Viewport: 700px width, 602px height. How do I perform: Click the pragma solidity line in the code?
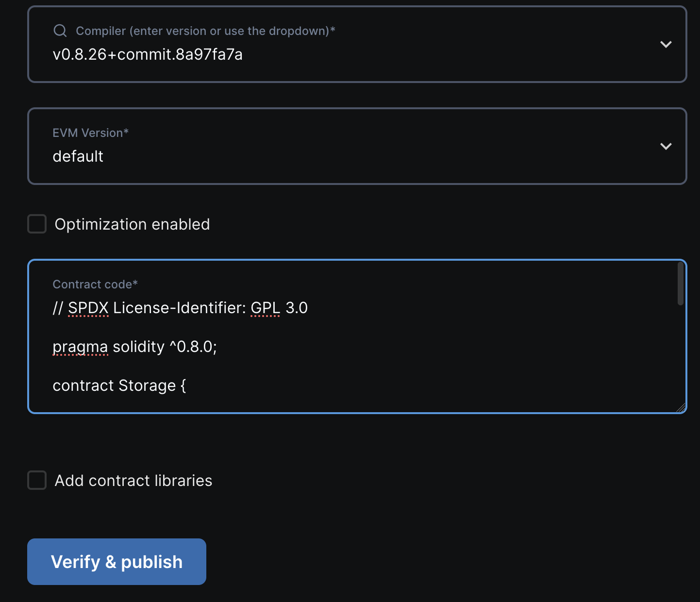click(x=135, y=347)
